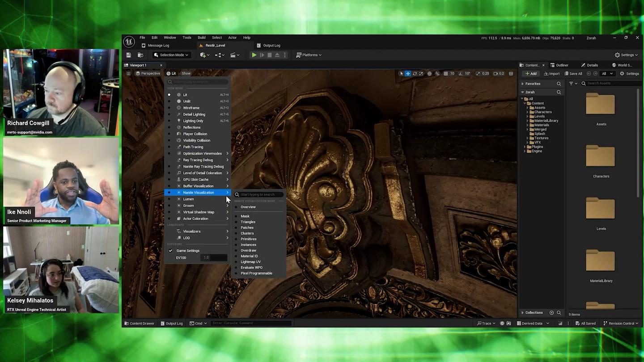This screenshot has width=644, height=362.
Task: Open the Platforms dropdown
Action: [309, 55]
